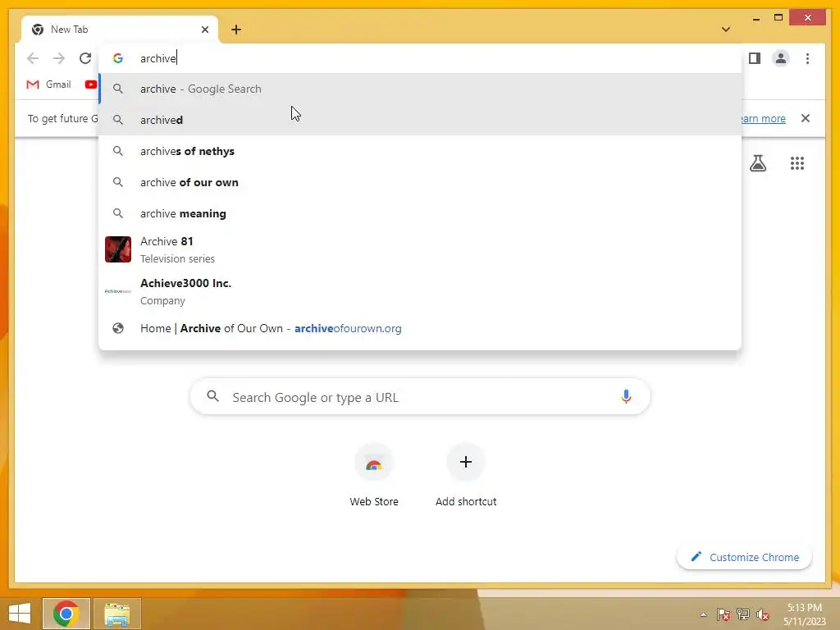Open a new tab with plus button

[236, 30]
